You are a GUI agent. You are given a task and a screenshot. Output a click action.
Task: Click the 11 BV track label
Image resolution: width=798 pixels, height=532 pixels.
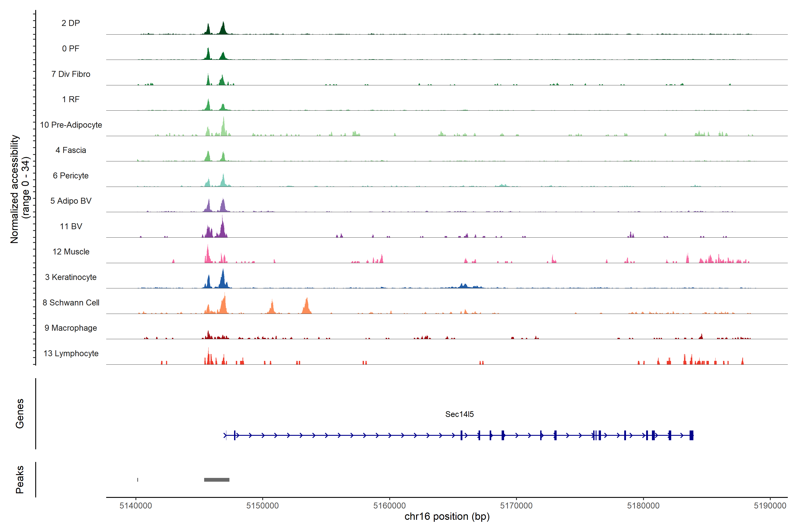pos(71,226)
